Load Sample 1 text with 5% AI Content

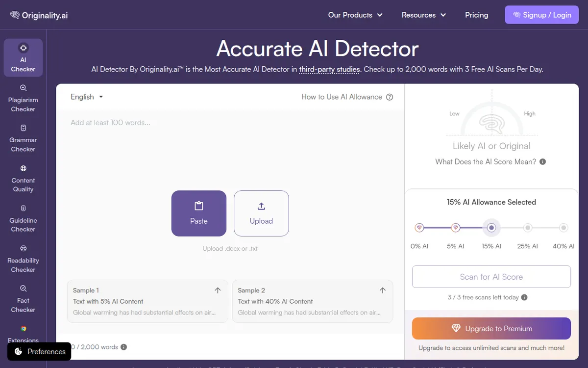[147, 301]
